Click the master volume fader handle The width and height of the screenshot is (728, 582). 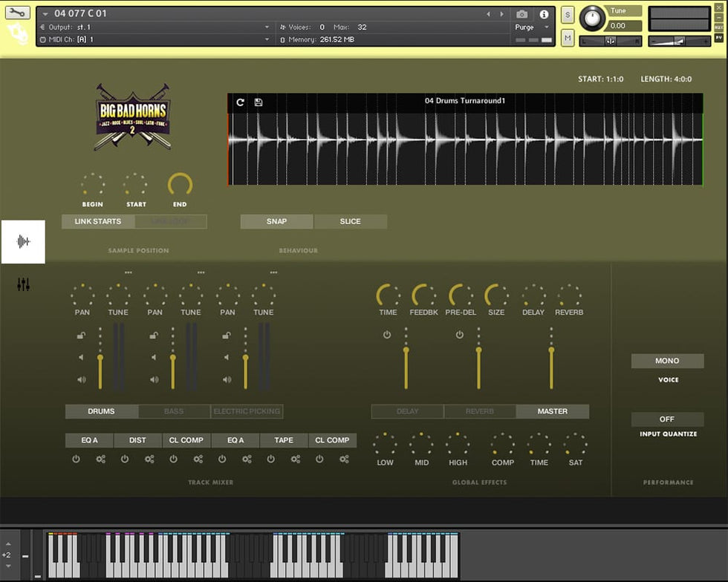(x=551, y=349)
